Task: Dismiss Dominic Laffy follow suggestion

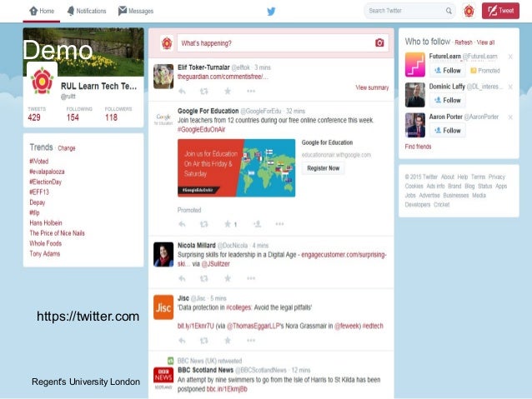Action: pyautogui.click(x=510, y=87)
